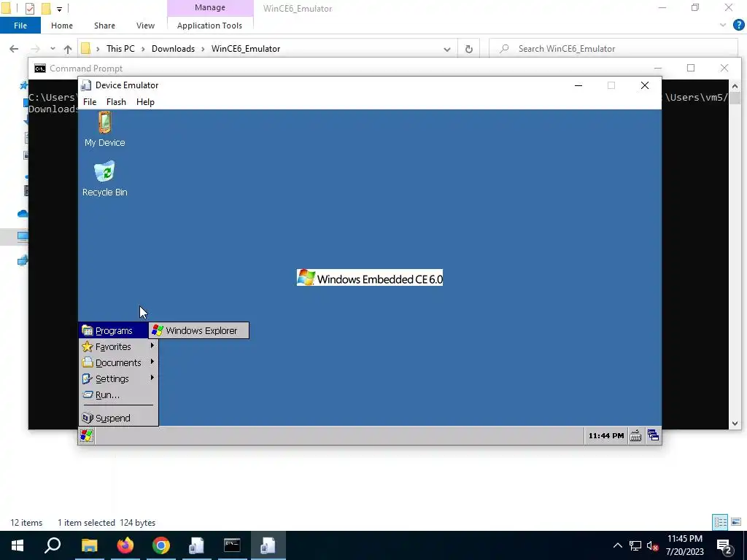Open Windows taskbar search
The width and height of the screenshot is (747, 560).
[53, 545]
